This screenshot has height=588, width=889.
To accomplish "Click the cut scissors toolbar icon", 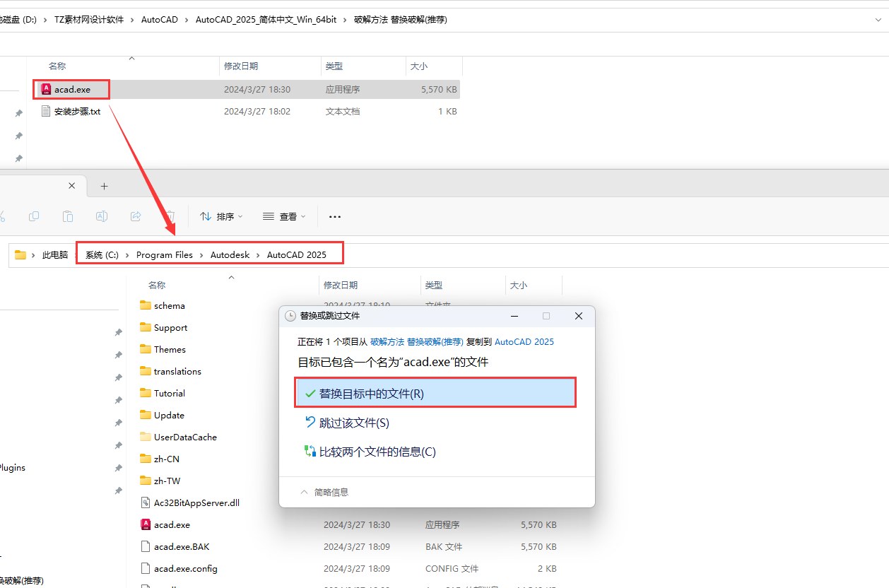I will (2, 216).
